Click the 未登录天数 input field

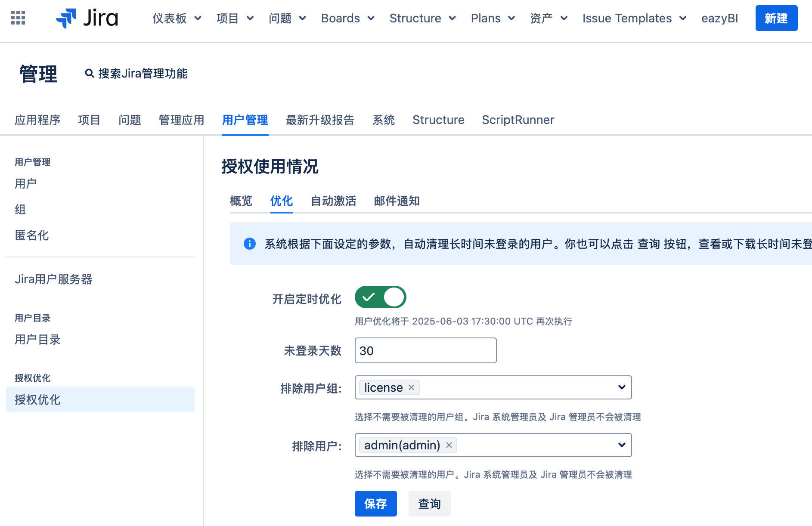[425, 351]
